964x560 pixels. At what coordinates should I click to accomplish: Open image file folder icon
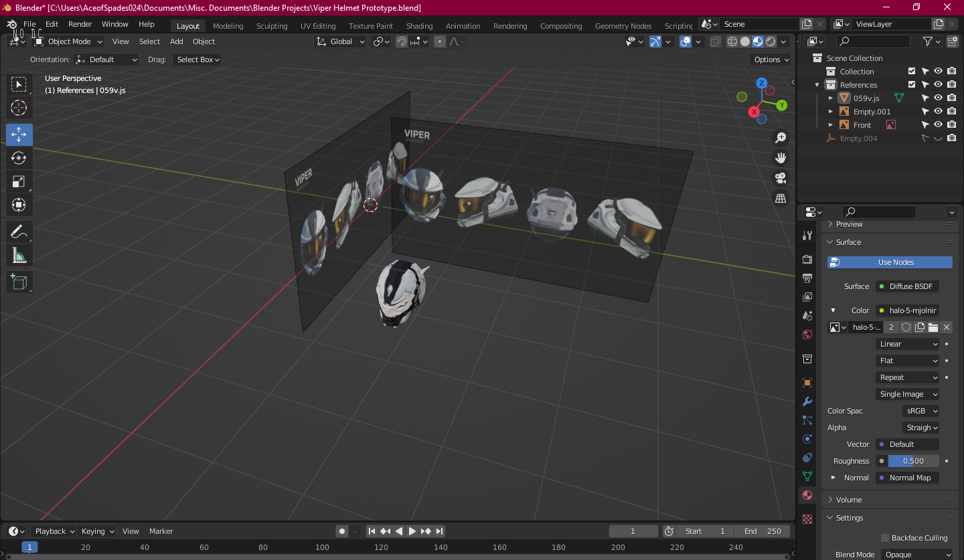tap(933, 327)
